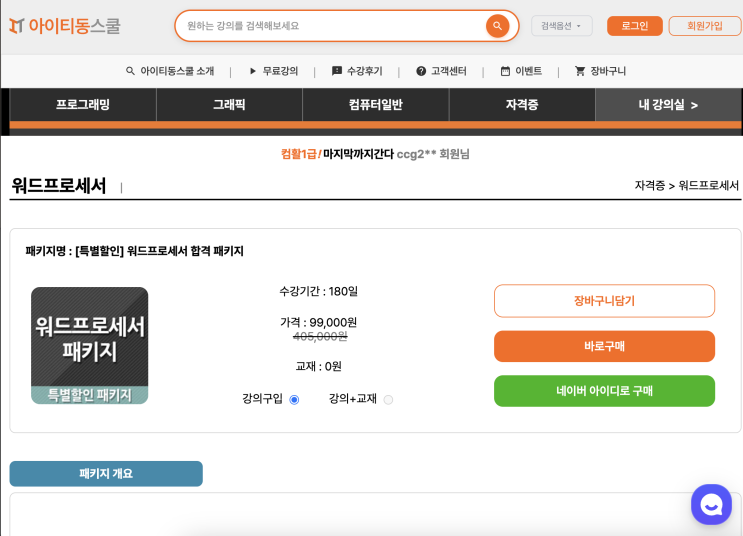743x536 pixels.
Task: Switch to the 패키지 개요 tab
Action: [x=106, y=473]
